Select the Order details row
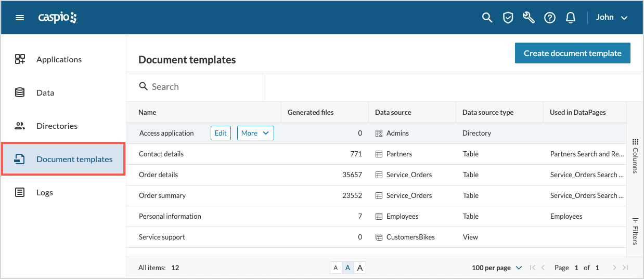 click(377, 175)
